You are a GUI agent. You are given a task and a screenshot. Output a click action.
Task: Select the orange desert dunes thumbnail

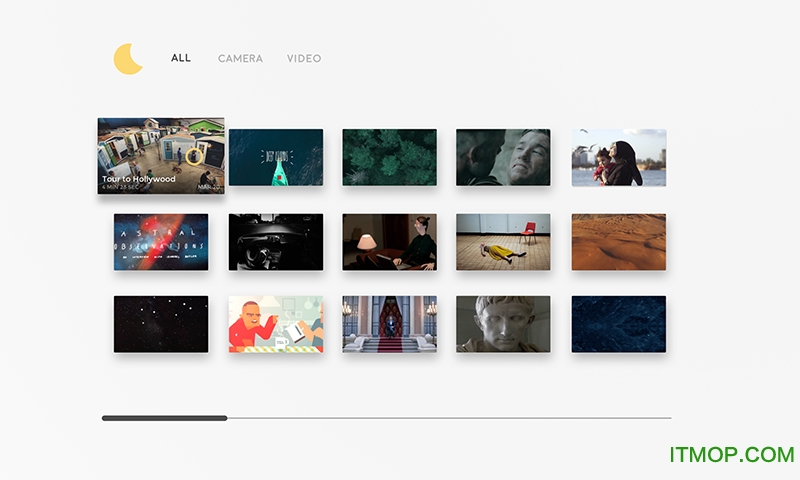618,241
